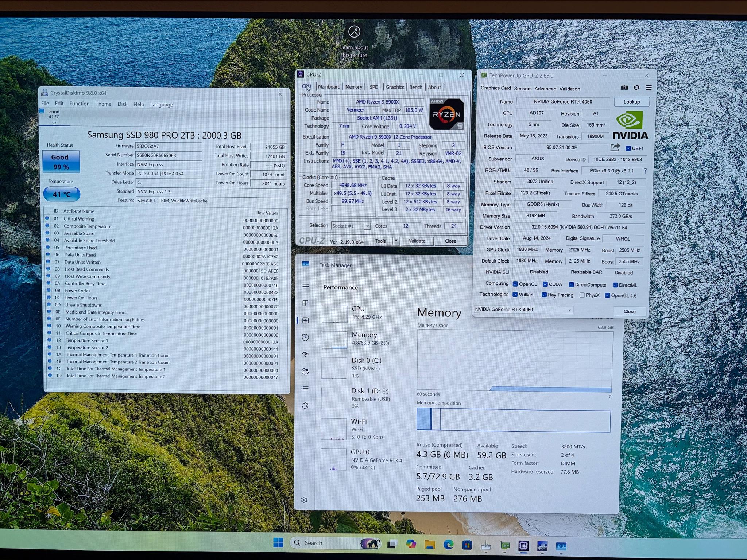Click Bus Interface question mark in GPU-Z
The image size is (747, 560).
coord(645,171)
